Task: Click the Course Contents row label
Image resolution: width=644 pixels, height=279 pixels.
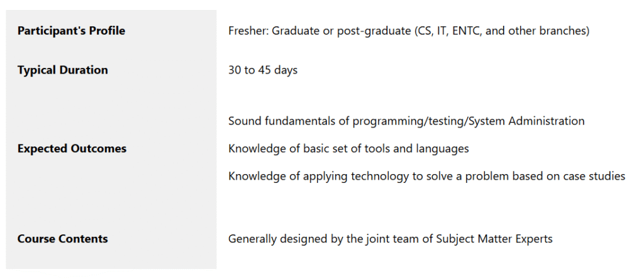Action: [x=62, y=239]
